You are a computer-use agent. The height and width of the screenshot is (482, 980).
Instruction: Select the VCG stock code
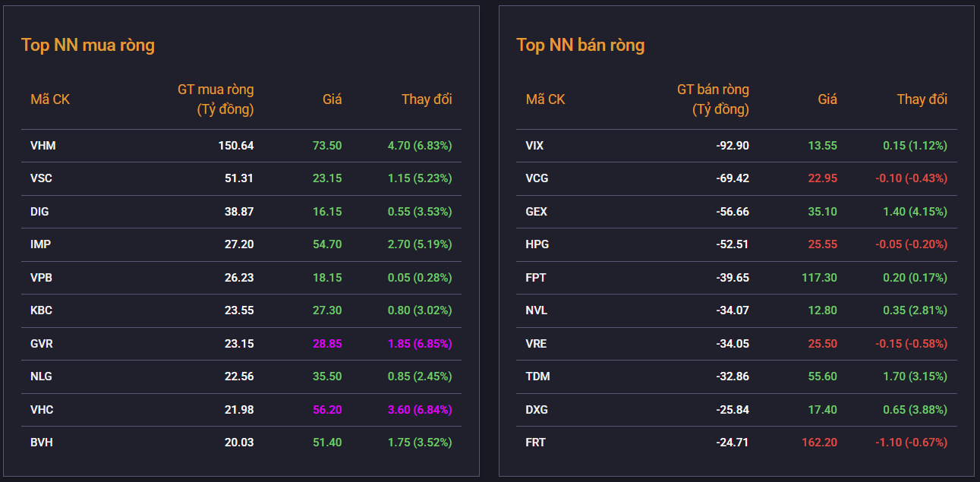click(537, 178)
